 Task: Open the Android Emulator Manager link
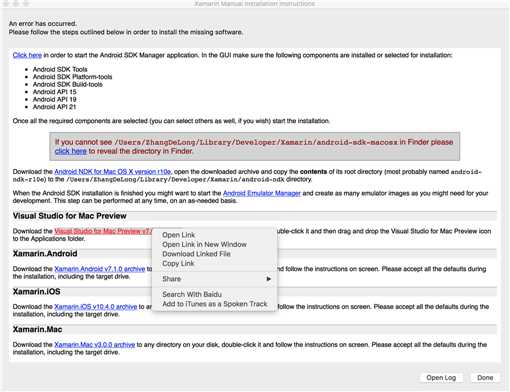click(262, 193)
